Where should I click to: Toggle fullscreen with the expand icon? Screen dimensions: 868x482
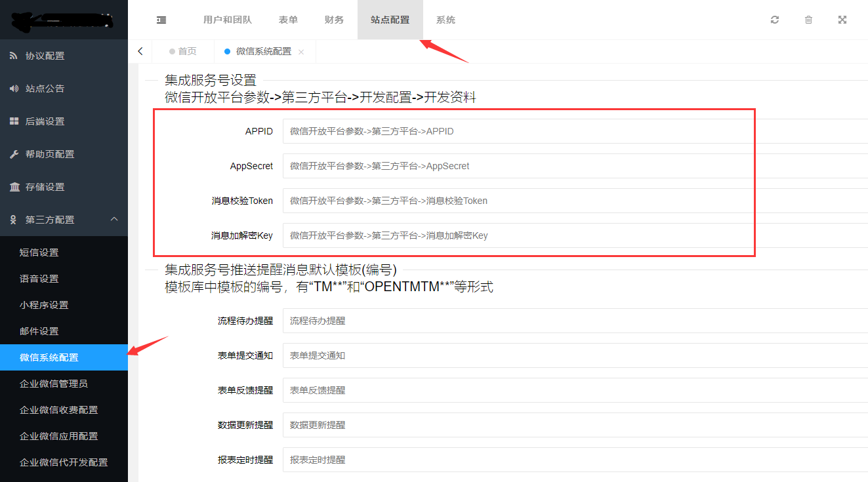pos(842,20)
